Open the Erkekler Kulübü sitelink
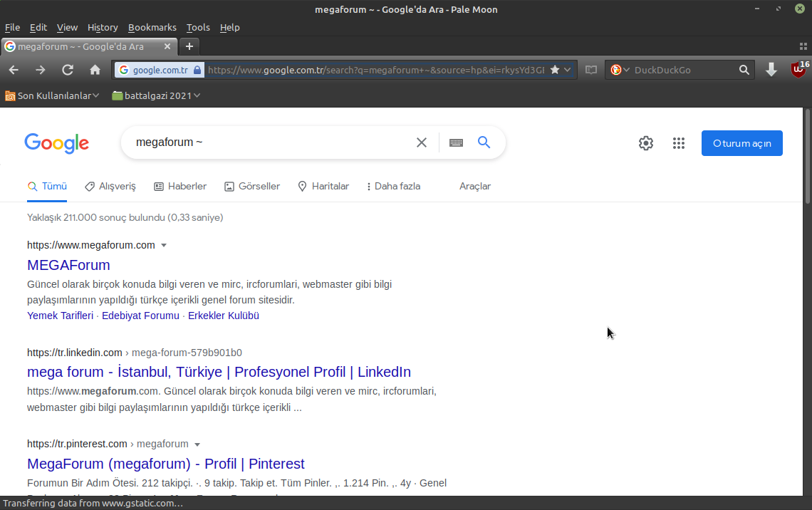The image size is (812, 510). (x=223, y=316)
